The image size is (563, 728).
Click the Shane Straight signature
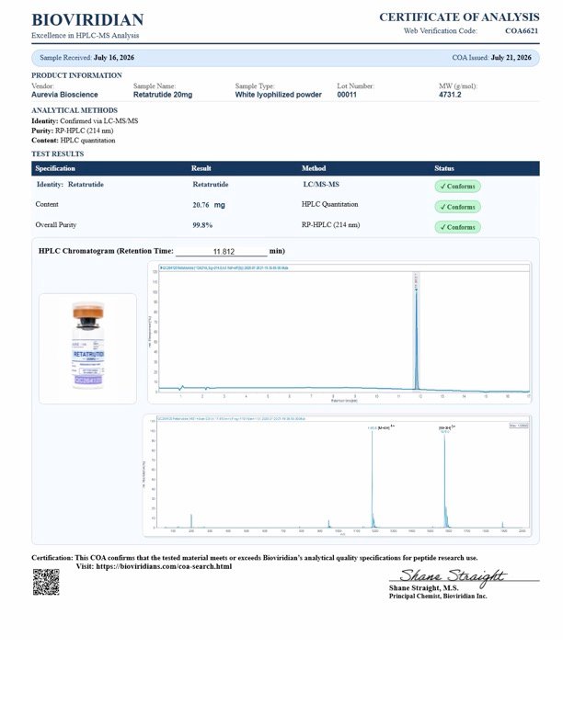[453, 576]
